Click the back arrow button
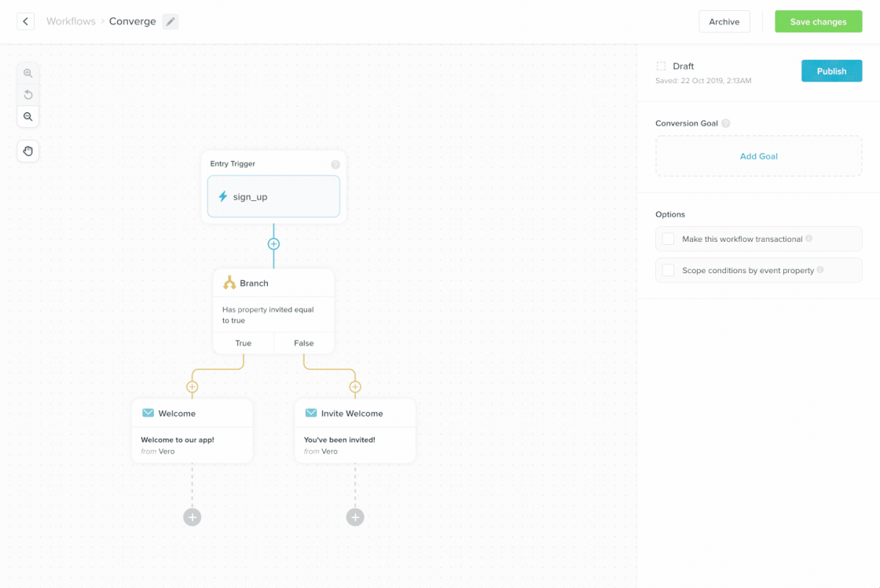The height and width of the screenshot is (588, 880). (26, 21)
